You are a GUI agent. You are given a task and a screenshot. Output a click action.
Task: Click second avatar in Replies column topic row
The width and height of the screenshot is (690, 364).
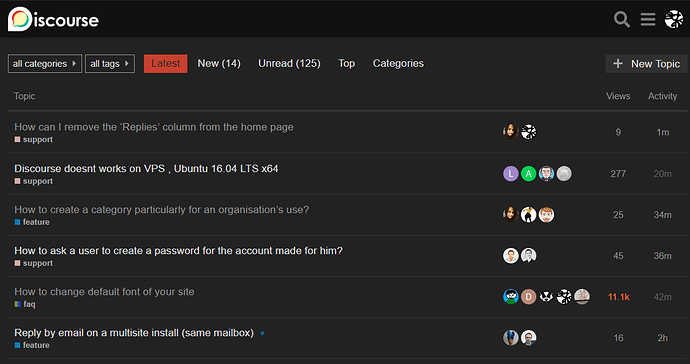[529, 132]
